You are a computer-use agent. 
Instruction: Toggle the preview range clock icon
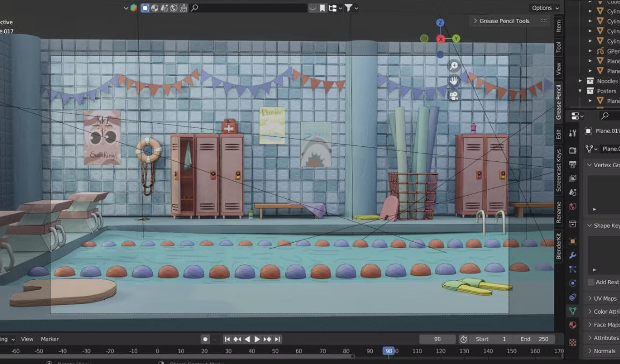(463, 339)
